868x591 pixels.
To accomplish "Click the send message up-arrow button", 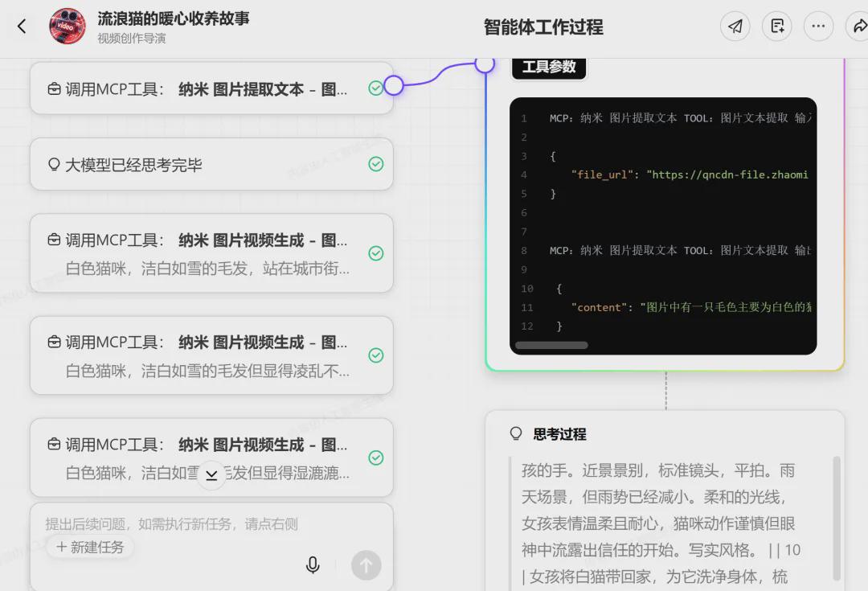I will (x=366, y=565).
